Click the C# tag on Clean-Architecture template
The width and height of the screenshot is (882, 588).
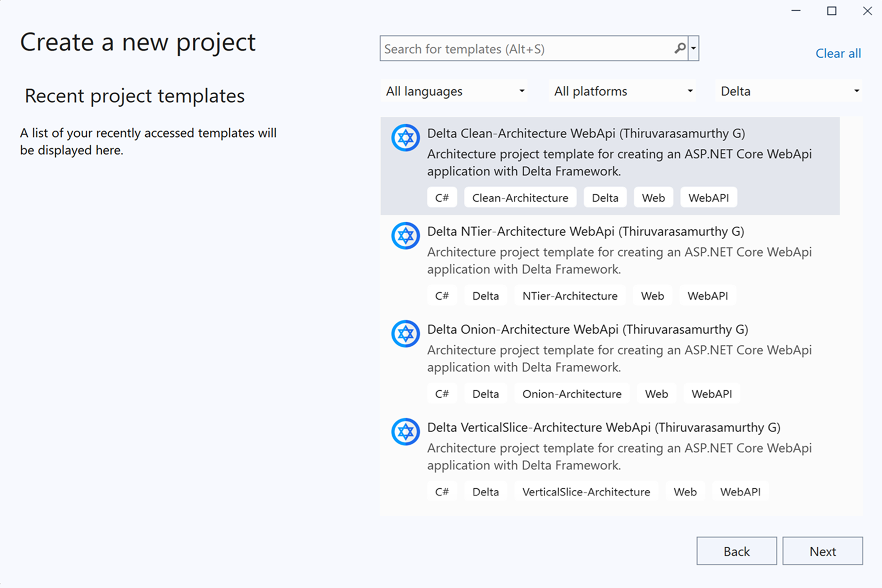[x=442, y=198]
